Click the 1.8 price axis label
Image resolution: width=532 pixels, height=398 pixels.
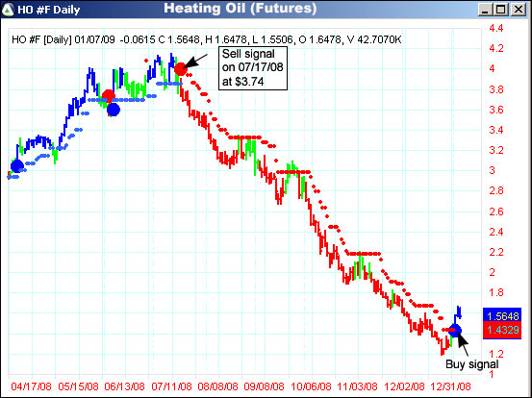point(496,292)
